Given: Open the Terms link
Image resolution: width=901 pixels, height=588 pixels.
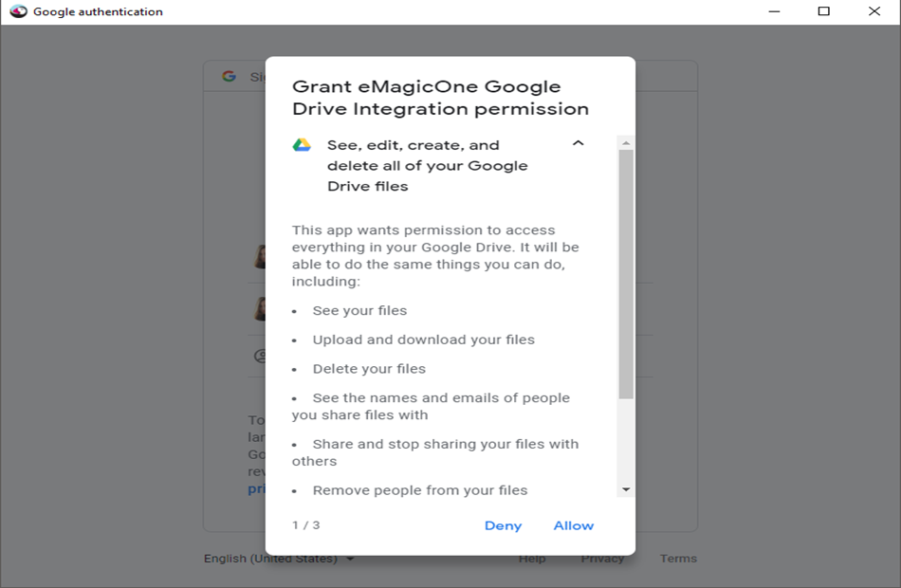Looking at the screenshot, I should tap(678, 558).
